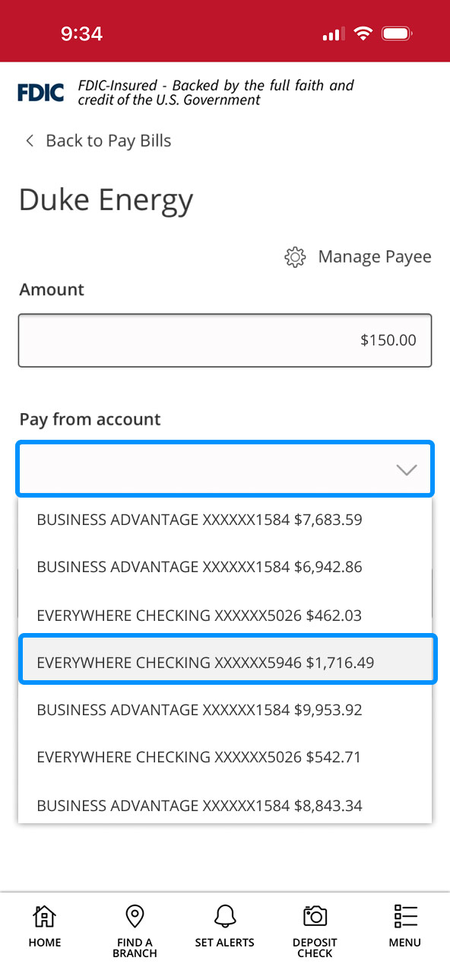Screen dimensions: 450x980
Task: Open the Home screen icon
Action: 44,916
